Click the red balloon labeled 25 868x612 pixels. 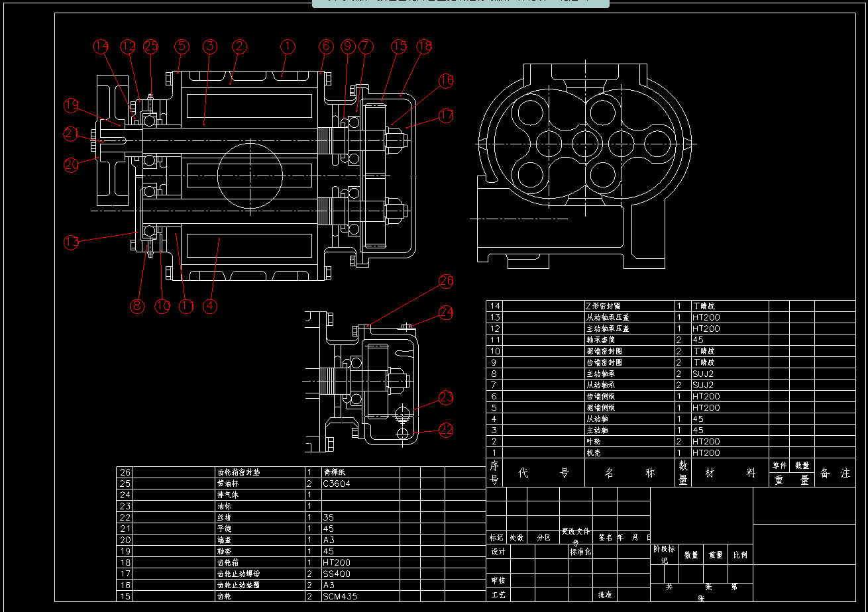coord(151,46)
